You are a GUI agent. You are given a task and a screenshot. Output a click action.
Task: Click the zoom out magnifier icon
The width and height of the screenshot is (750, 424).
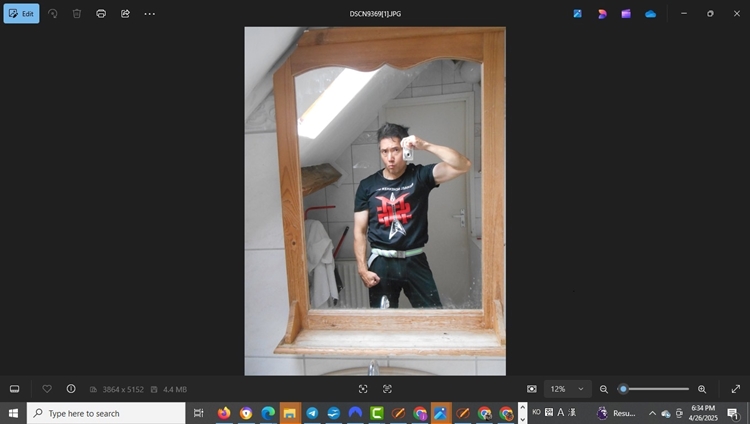(x=604, y=389)
